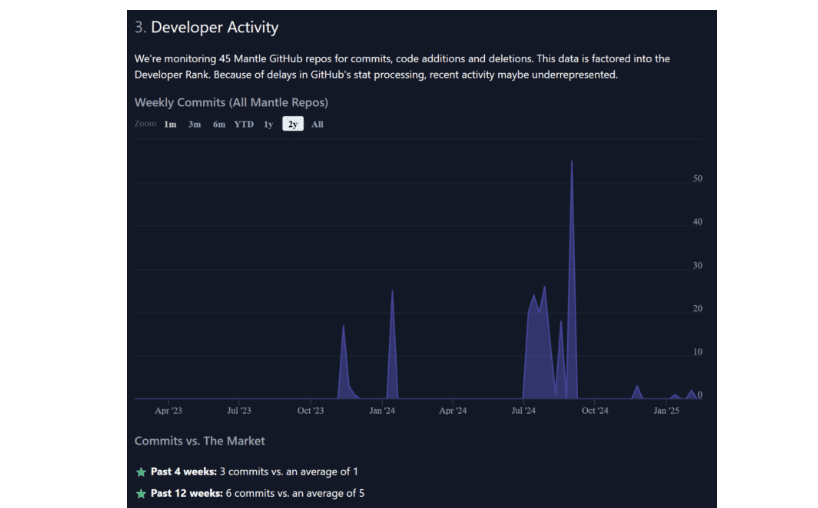Click the 'Jul '24' axis label
Screen dimensions: 818x508
(x=523, y=410)
